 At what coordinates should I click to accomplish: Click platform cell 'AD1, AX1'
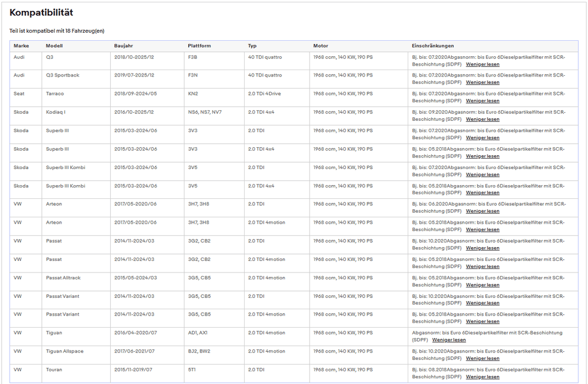tap(198, 333)
